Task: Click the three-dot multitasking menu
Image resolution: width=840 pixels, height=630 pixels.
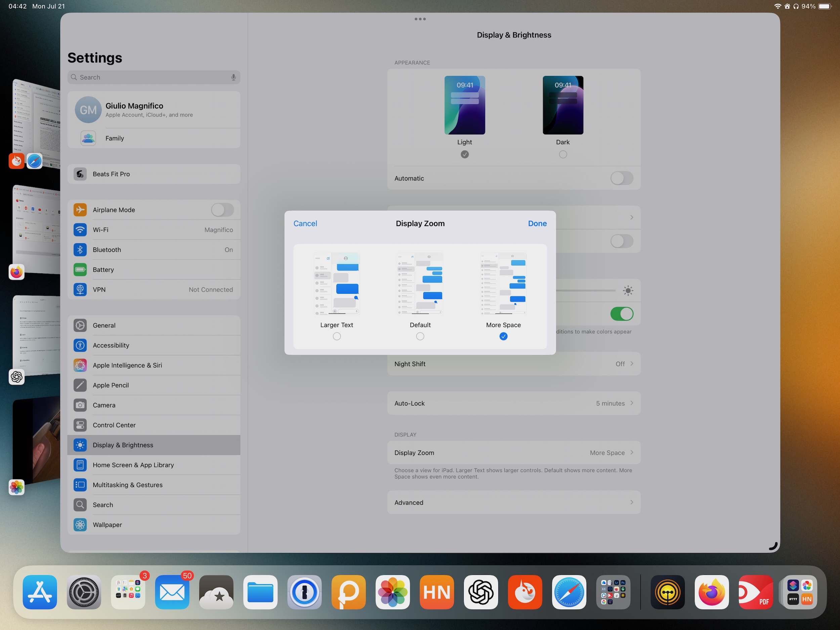Action: (420, 19)
